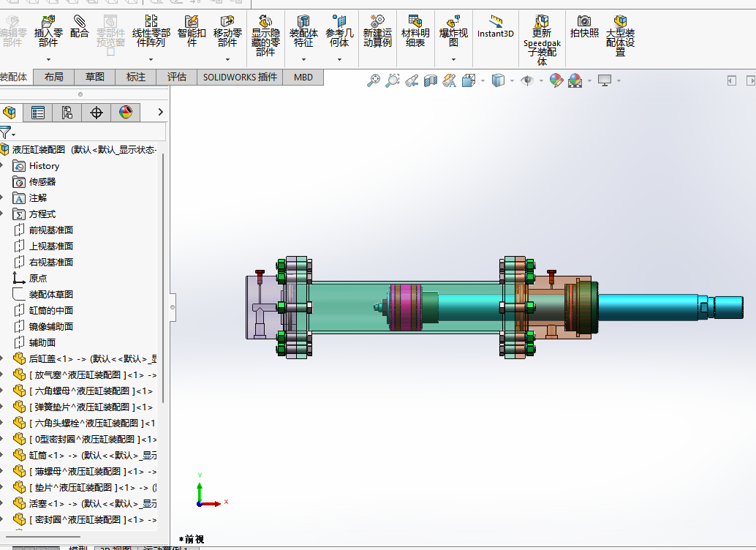756x550 pixels.
Task: Select the Mate (配合) tool
Action: [79, 27]
